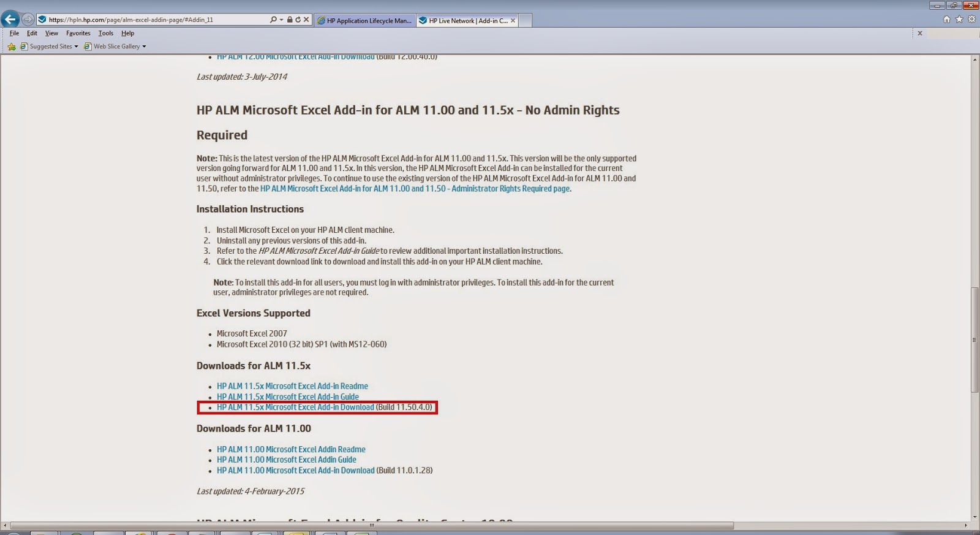The height and width of the screenshot is (535, 980).
Task: Open the File menu
Action: tap(14, 33)
